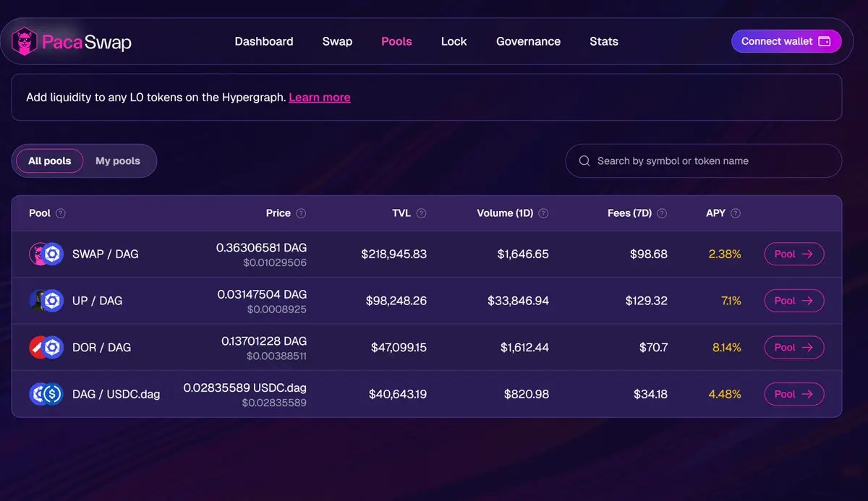Click the volume value $1,646.65
The height and width of the screenshot is (501, 868).
523,254
